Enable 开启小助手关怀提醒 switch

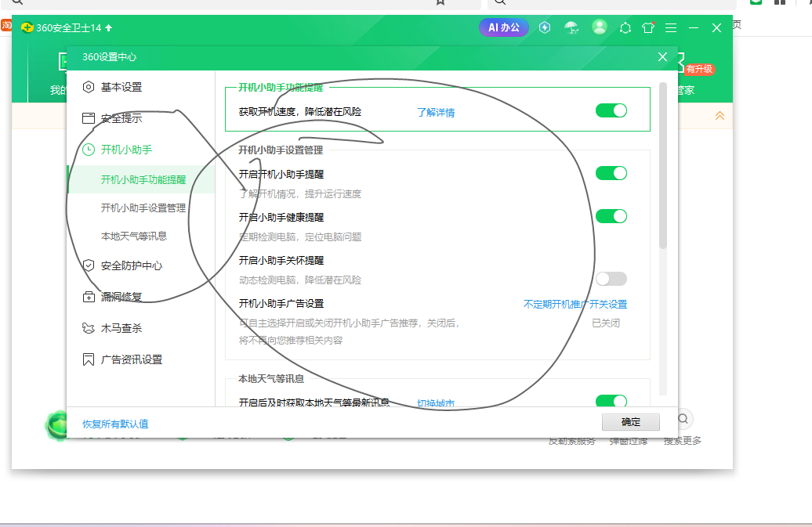tap(611, 280)
